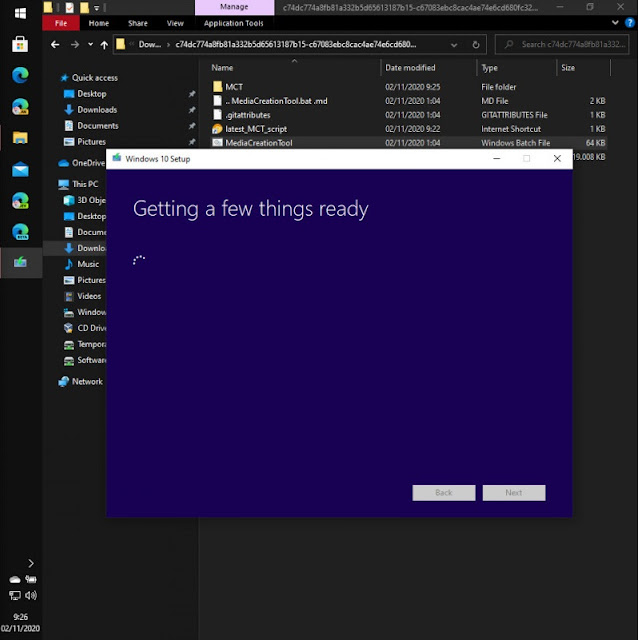This screenshot has height=640, width=638.
Task: Open Downloads under Quick access
Action: point(97,110)
